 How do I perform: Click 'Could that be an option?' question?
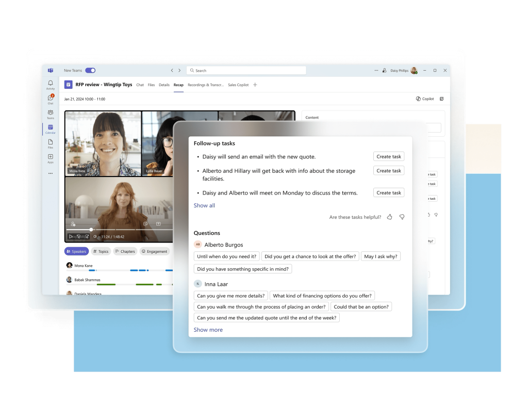click(361, 306)
